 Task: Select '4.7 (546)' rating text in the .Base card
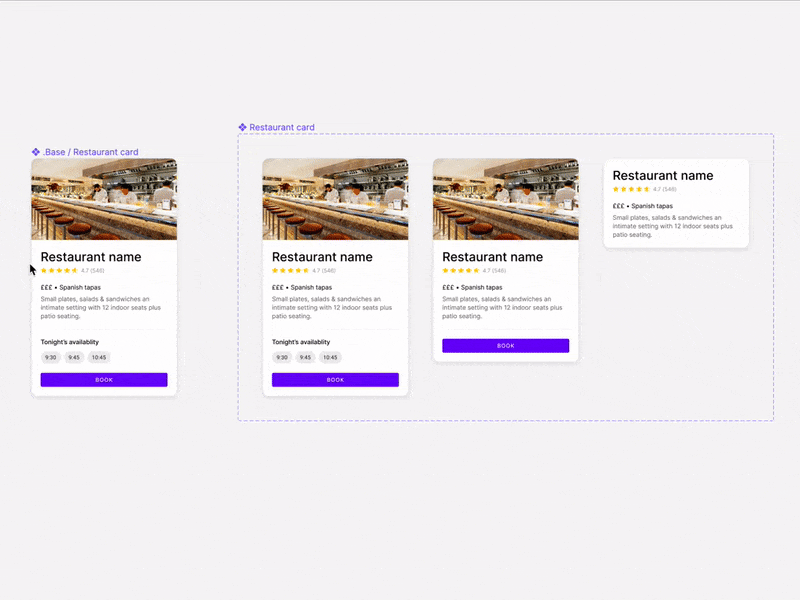coord(93,270)
